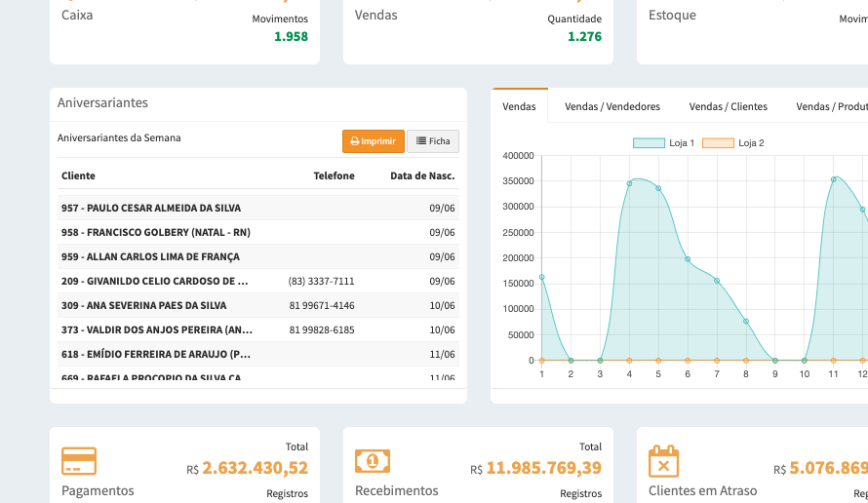The height and width of the screenshot is (503, 868).
Task: Click the Recebimentos money bill icon
Action: point(373,460)
